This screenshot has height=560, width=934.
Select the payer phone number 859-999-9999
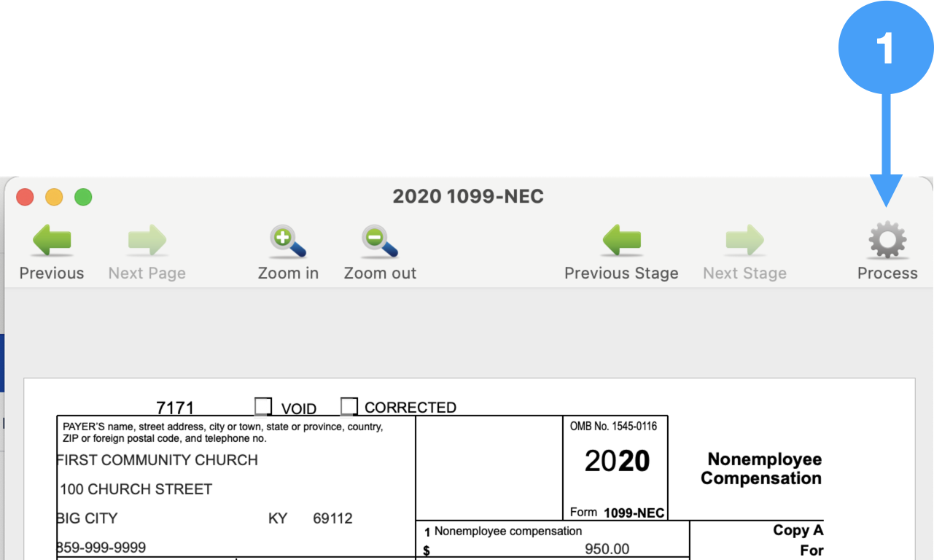tap(101, 548)
